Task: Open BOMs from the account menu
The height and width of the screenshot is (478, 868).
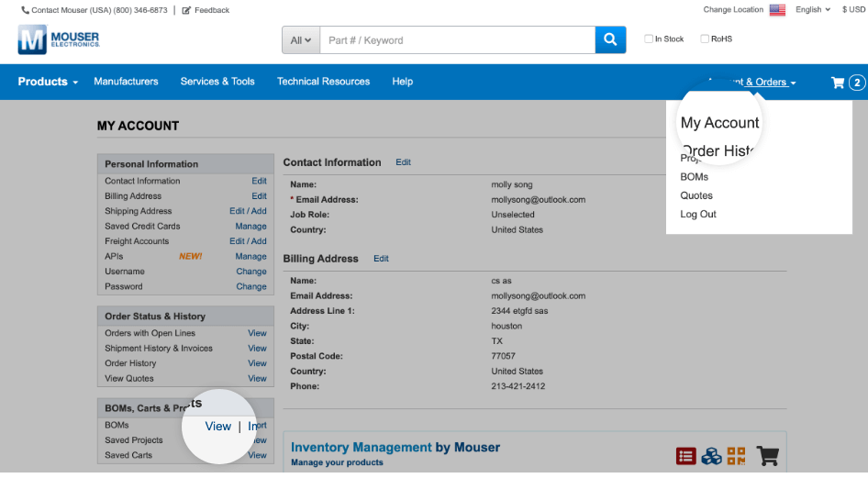Action: point(694,176)
